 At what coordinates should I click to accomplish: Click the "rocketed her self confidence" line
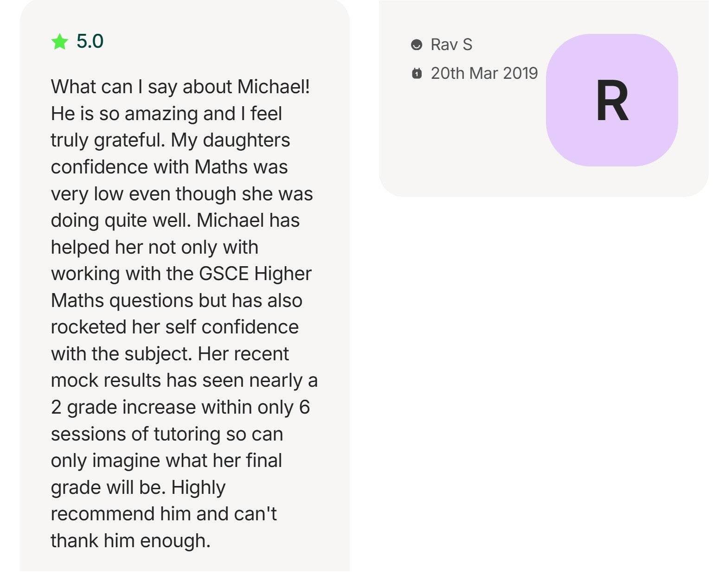coord(174,327)
